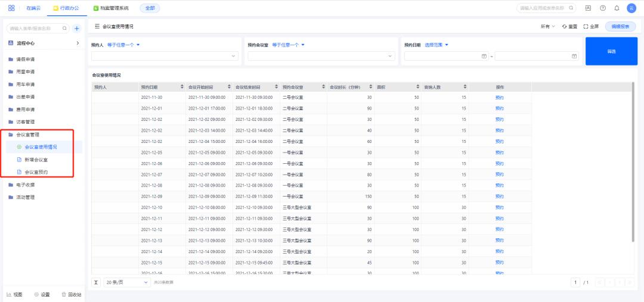644x302 pixels.
Task: Click the blue 筛选 filter button
Action: point(611,51)
